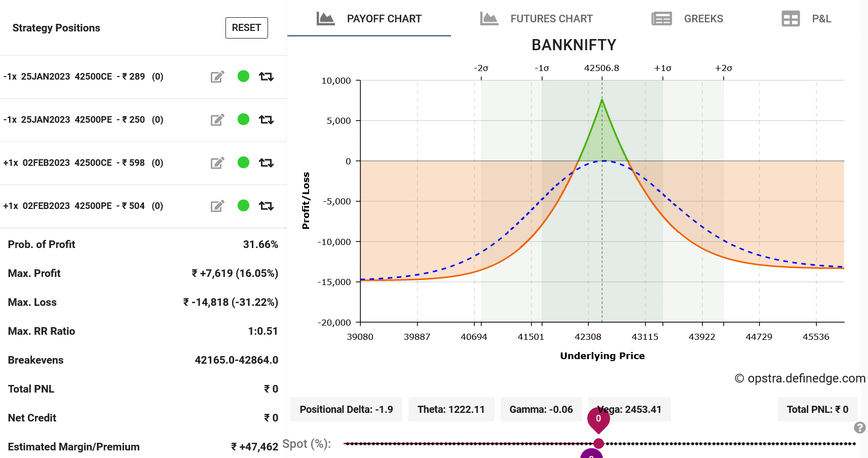
Task: Open the Greeks tab
Action: tap(687, 19)
